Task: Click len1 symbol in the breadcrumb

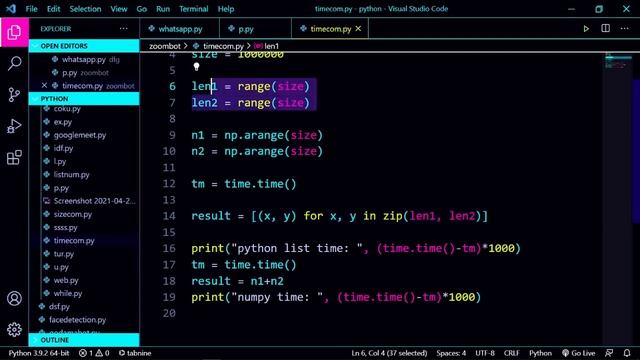Action: pyautogui.click(x=271, y=46)
